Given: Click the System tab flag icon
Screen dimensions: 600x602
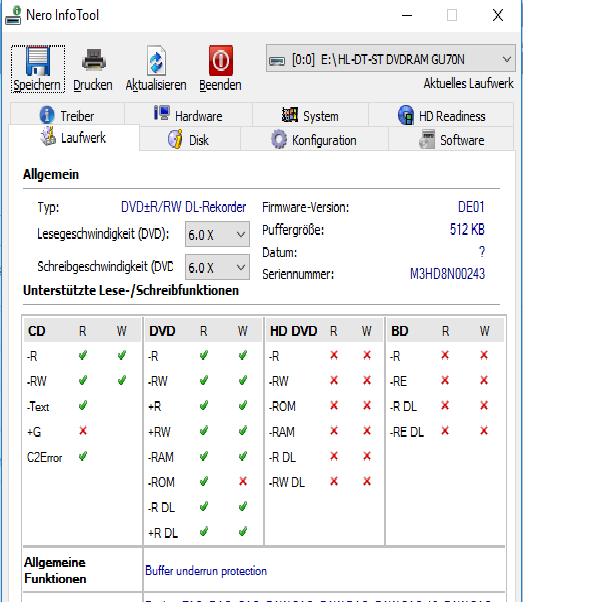Looking at the screenshot, I should (289, 114).
